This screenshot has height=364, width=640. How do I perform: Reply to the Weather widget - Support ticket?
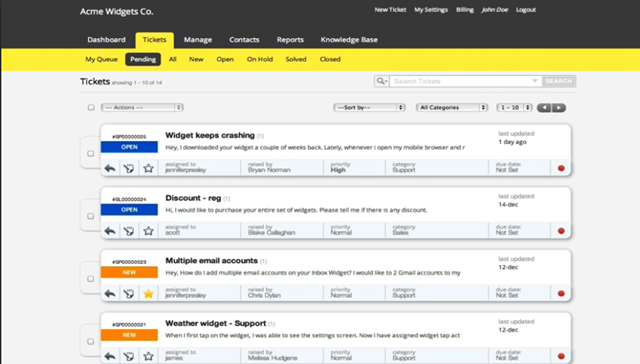110,356
